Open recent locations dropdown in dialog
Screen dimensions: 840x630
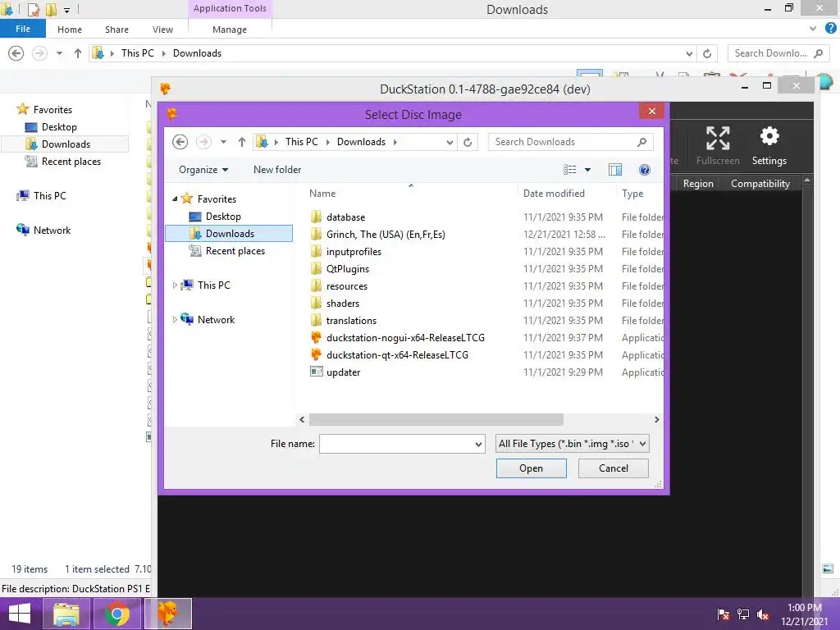pyautogui.click(x=223, y=142)
